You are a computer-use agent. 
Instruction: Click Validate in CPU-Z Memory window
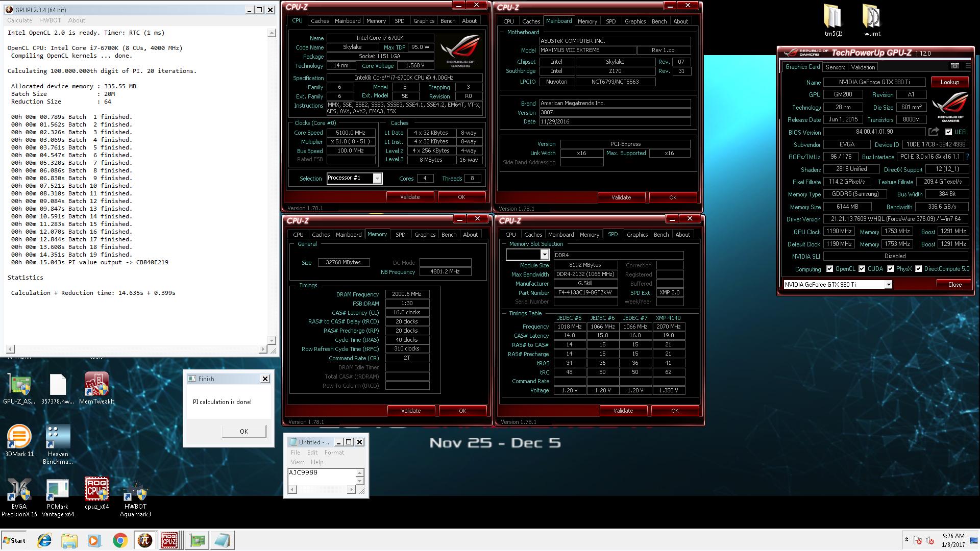[411, 411]
